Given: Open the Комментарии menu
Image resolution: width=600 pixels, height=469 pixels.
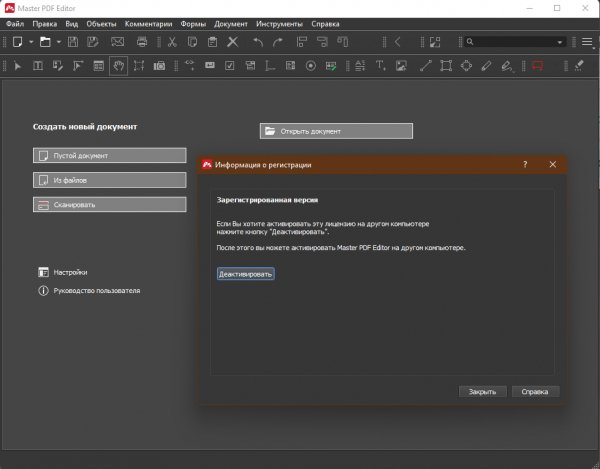Looking at the screenshot, I should (x=148, y=24).
